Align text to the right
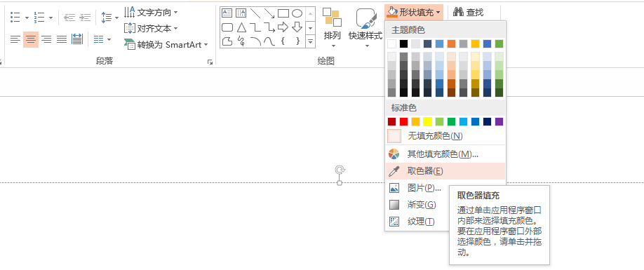This screenshot has width=644, height=270. (x=46, y=39)
